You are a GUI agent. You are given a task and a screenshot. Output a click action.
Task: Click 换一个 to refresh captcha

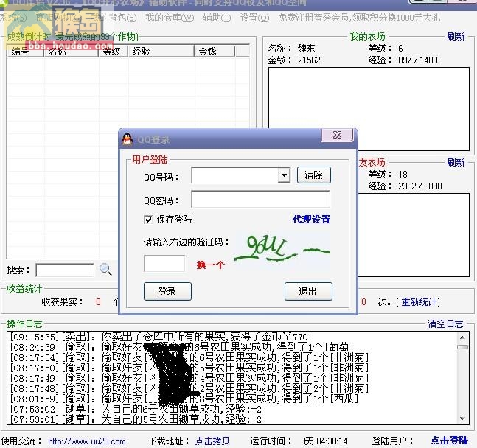pos(211,265)
